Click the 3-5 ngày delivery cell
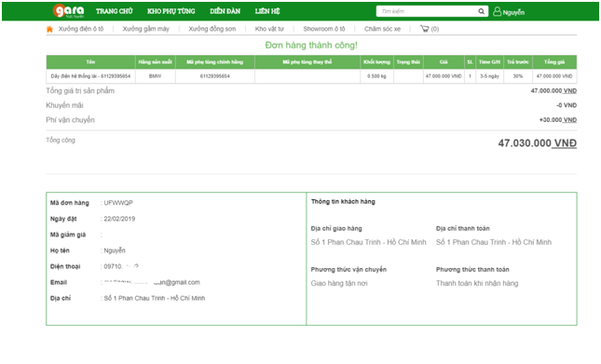The height and width of the screenshot is (364, 601). point(489,76)
